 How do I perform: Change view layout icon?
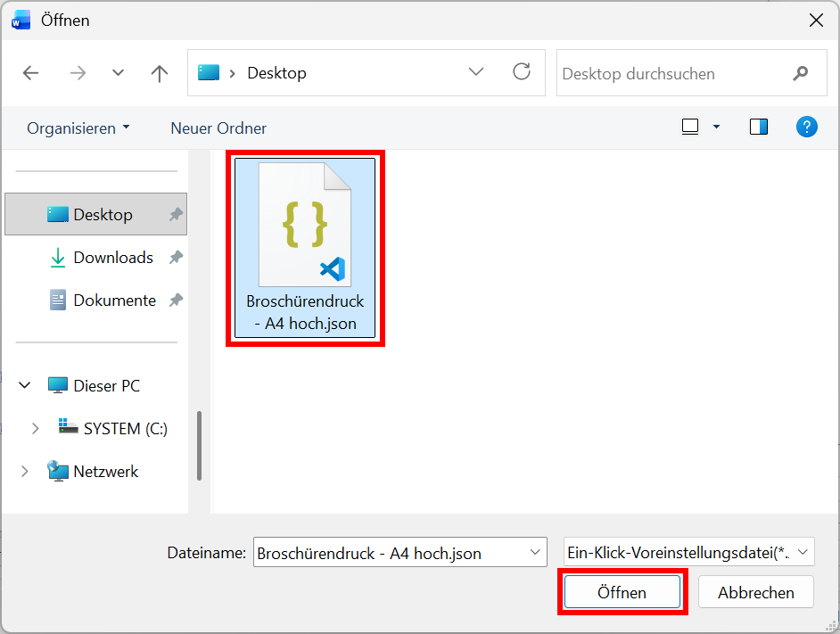tap(689, 128)
